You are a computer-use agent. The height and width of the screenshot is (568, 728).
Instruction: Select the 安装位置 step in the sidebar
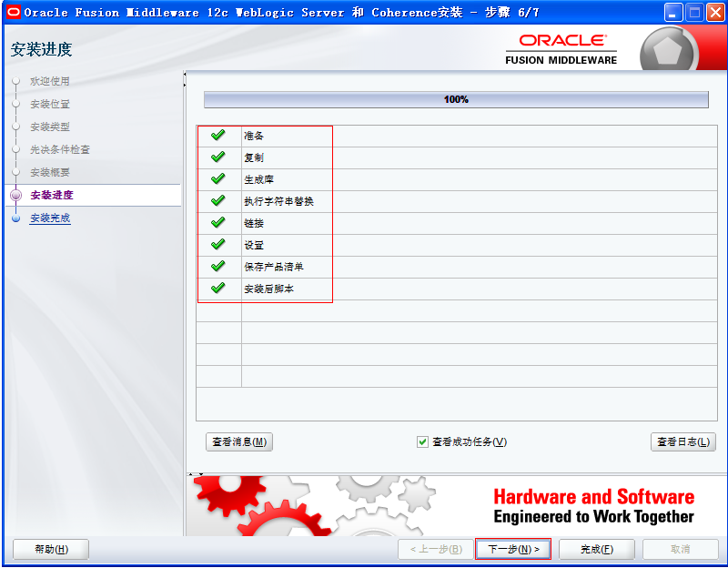[x=50, y=104]
